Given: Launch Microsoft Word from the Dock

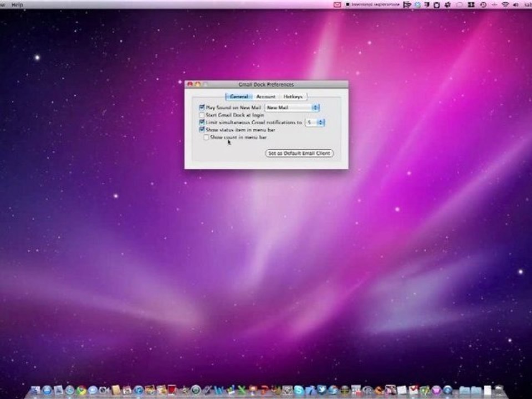Looking at the screenshot, I should [x=218, y=390].
